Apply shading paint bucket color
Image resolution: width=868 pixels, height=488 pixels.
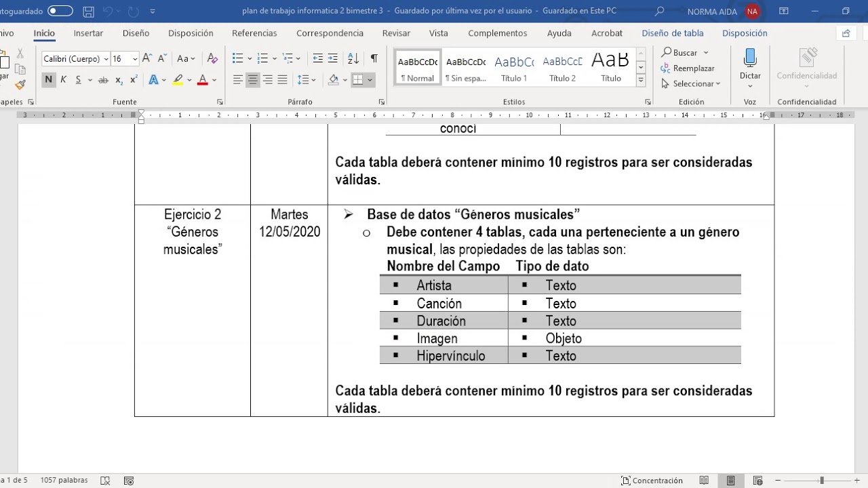(x=333, y=80)
